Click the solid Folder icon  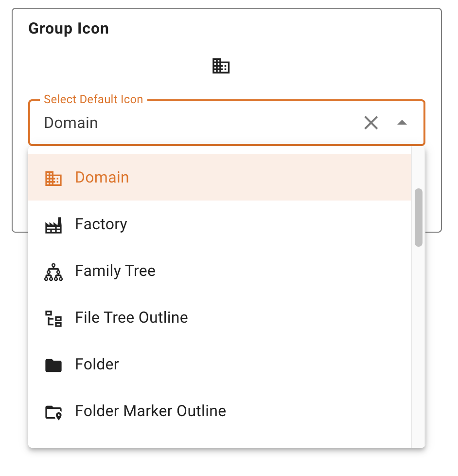pos(53,365)
